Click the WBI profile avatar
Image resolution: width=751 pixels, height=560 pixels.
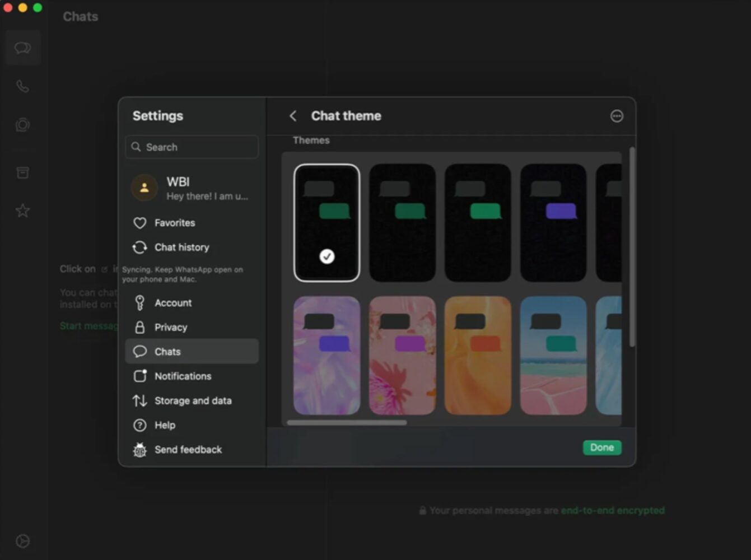click(144, 188)
